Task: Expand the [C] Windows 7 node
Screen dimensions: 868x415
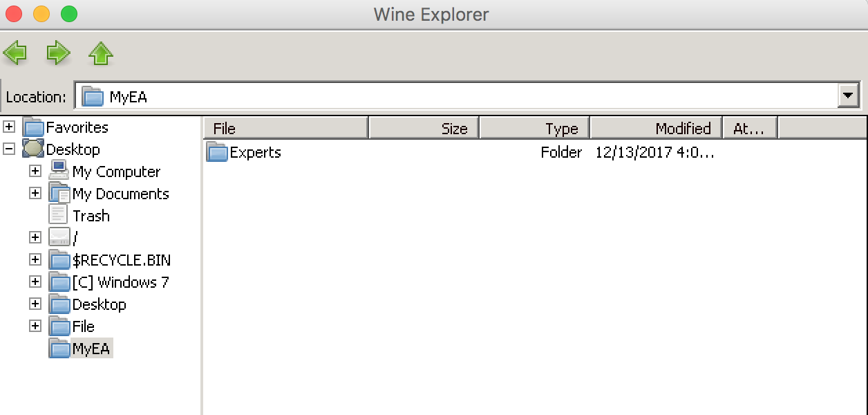Action: (35, 282)
